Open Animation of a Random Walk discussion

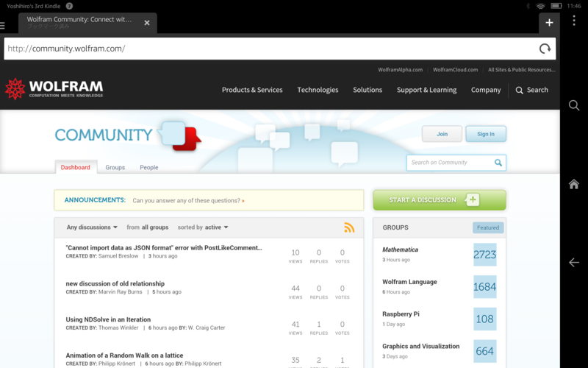(x=124, y=355)
